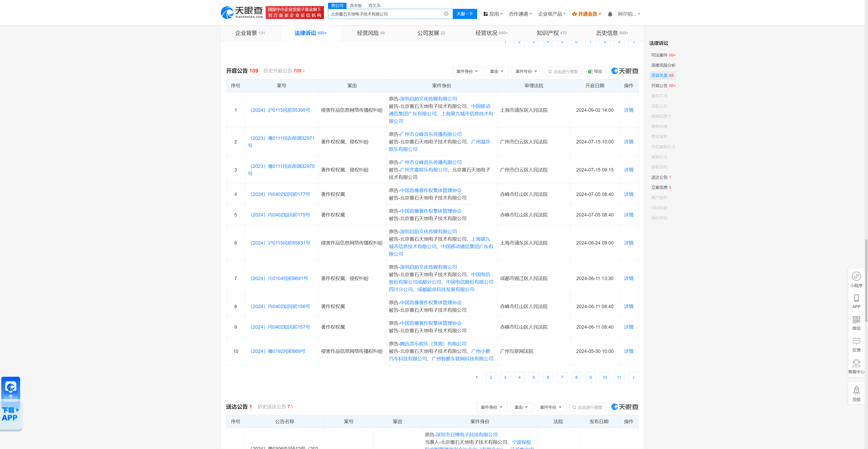This screenshot has width=868, height=449.
Task: Switch to the 知识产权 tab
Action: pyautogui.click(x=552, y=33)
